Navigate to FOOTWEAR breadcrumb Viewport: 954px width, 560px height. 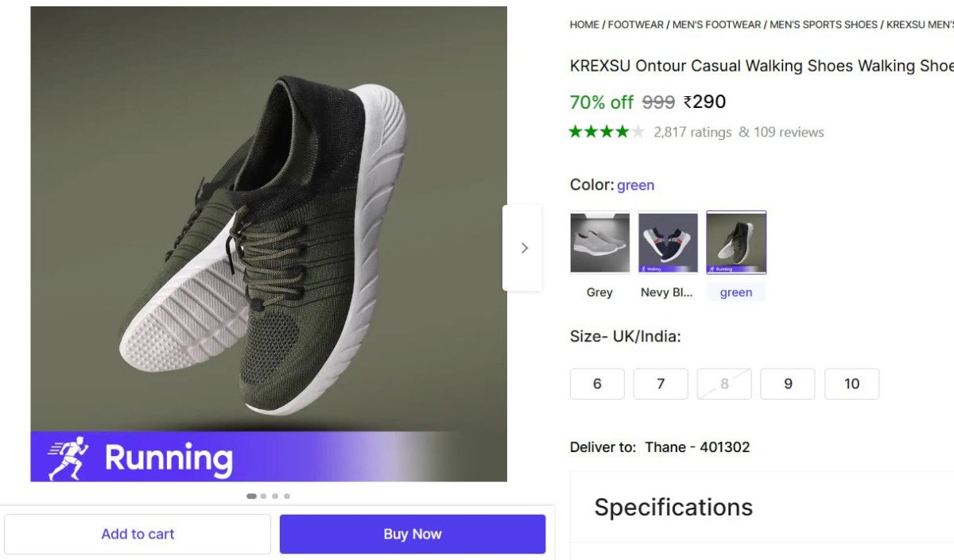coord(635,25)
